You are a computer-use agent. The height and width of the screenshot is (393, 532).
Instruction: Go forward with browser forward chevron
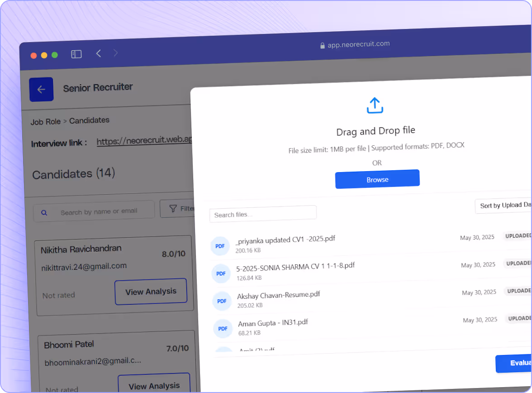[x=116, y=53]
